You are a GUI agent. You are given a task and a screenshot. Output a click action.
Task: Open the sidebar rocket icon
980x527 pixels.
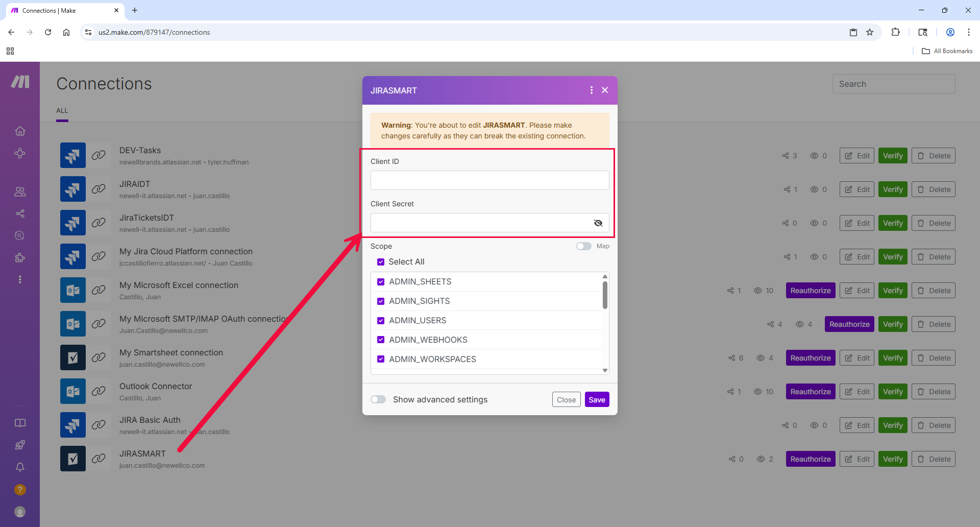tap(20, 445)
